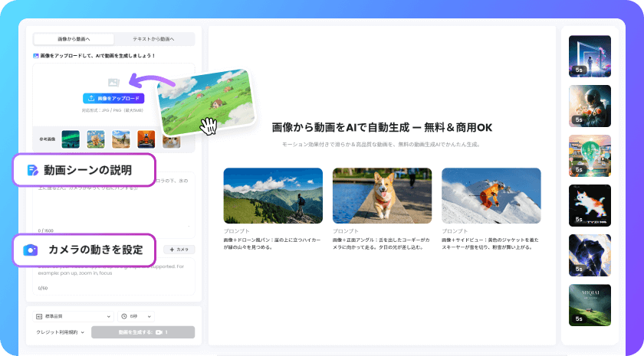Open the astronaut with flowers 5s sample
This screenshot has width=644, height=356.
click(590, 106)
